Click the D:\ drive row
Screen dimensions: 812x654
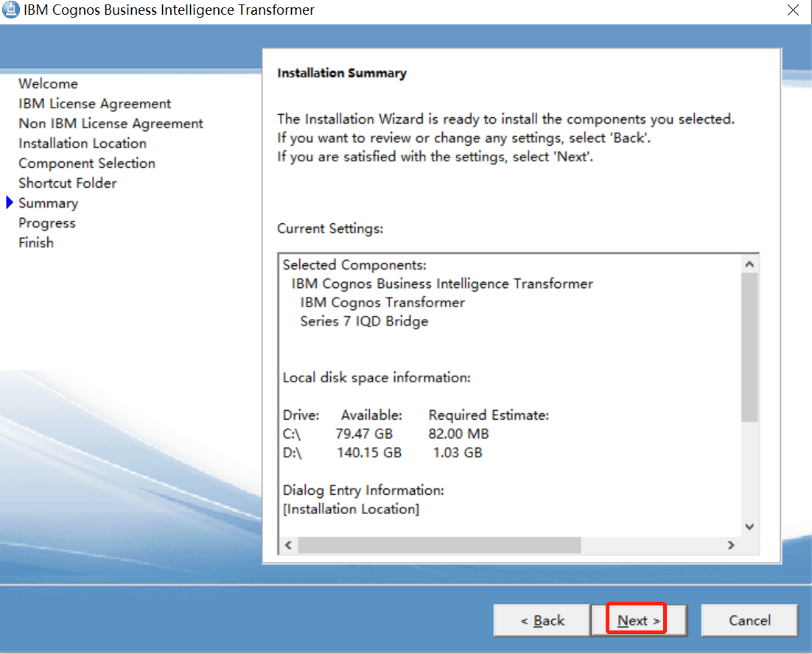382,453
